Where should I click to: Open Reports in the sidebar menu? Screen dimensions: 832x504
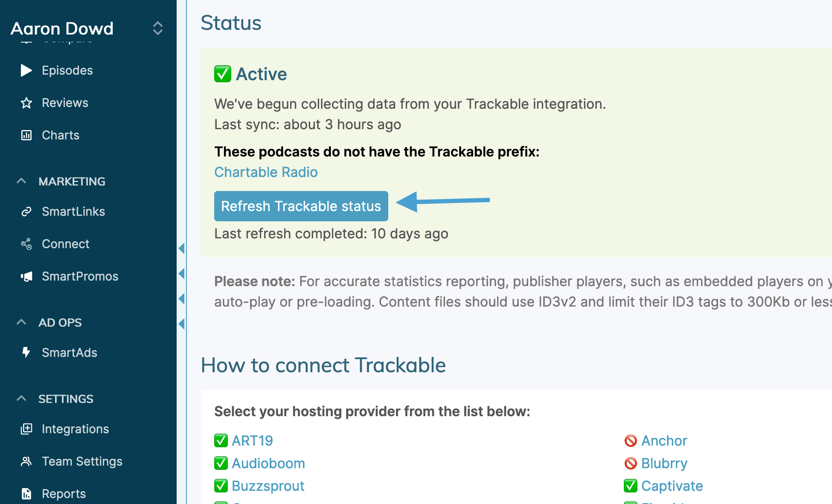tap(64, 494)
